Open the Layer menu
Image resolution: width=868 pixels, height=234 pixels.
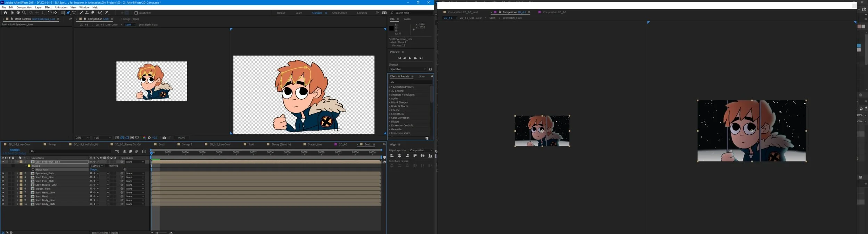tap(38, 7)
